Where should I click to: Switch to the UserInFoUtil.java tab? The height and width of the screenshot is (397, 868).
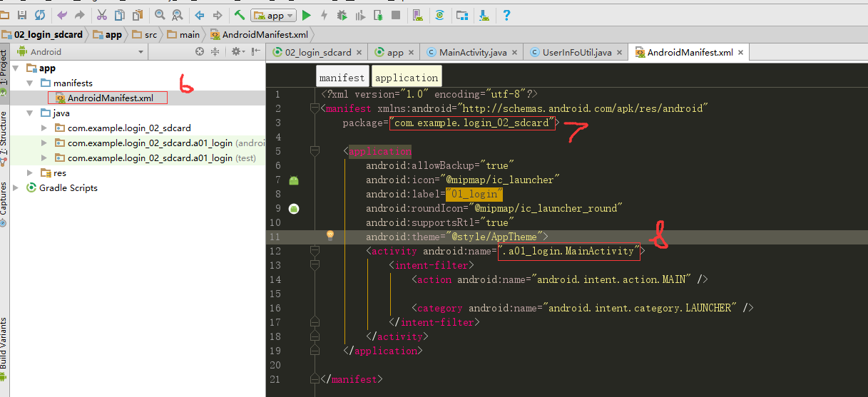coord(576,52)
